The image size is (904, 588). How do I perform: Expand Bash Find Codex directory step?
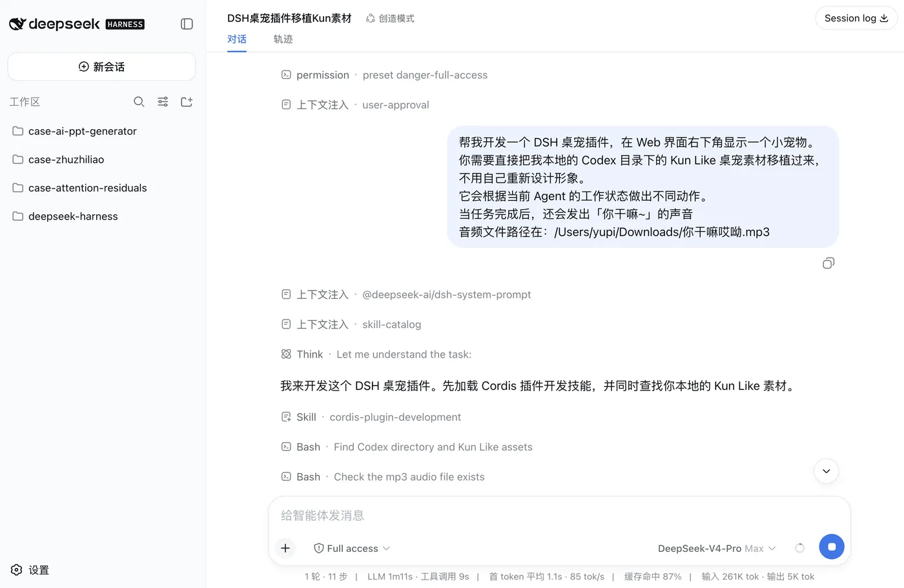407,447
